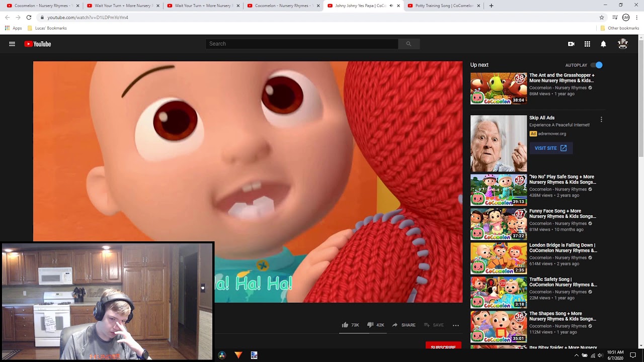644x362 pixels.
Task: Open the adremover.org ad link
Action: (552, 134)
